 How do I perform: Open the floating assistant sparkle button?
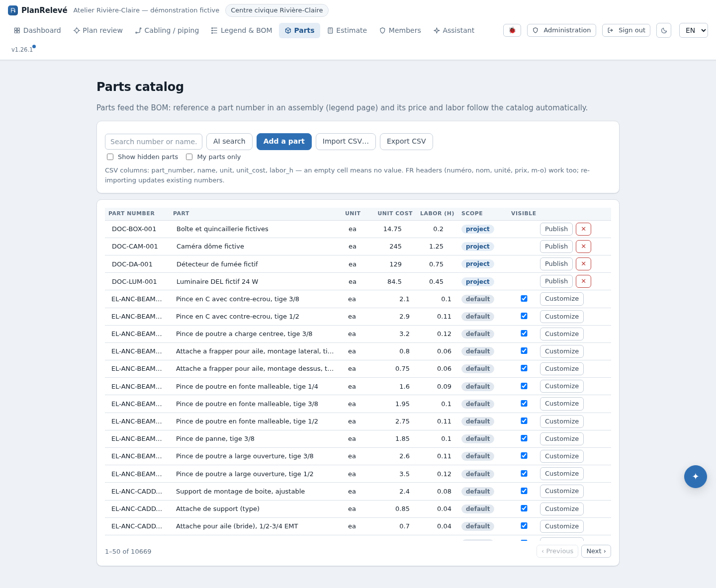pos(696,477)
